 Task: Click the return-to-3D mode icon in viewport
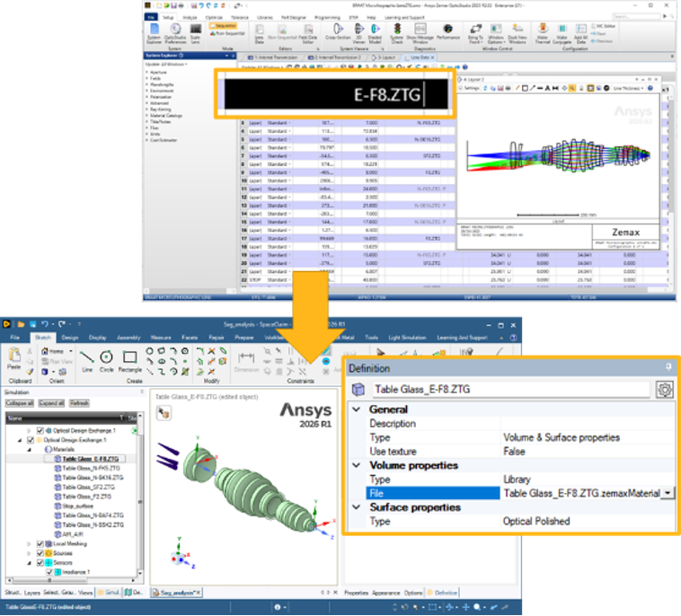tap(164, 413)
